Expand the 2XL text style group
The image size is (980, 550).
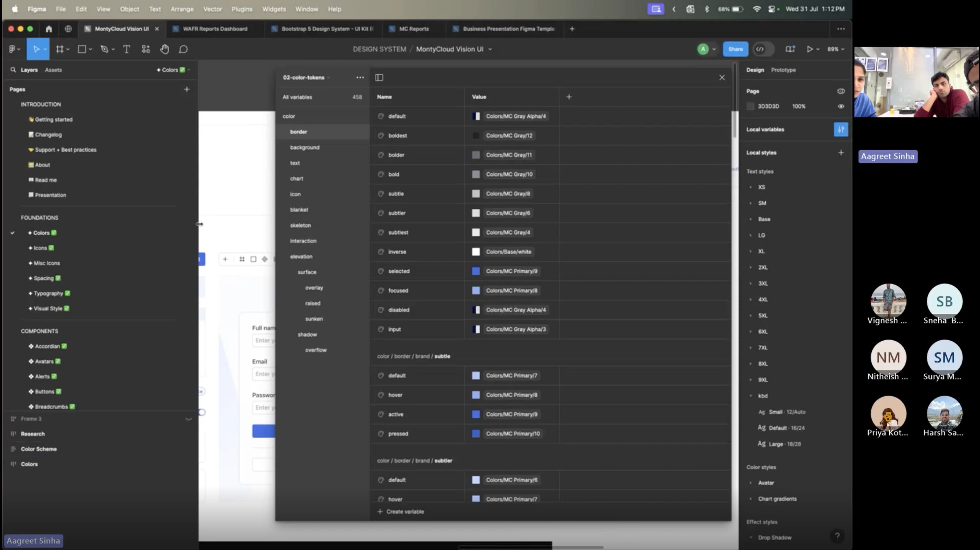point(751,267)
